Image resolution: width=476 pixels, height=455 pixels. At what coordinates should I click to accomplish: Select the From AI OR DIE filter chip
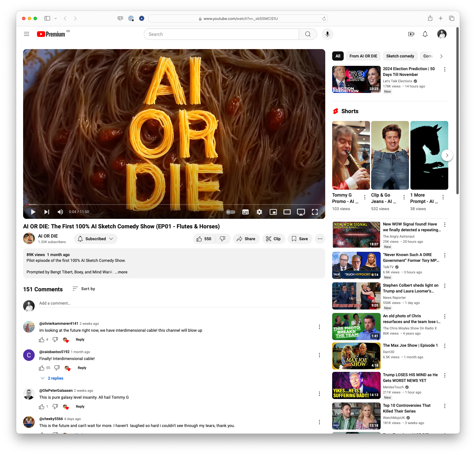pos(363,56)
